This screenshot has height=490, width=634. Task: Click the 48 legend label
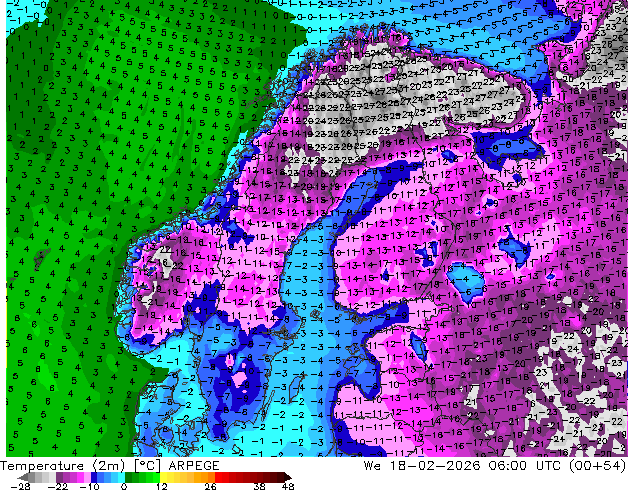pos(288,486)
